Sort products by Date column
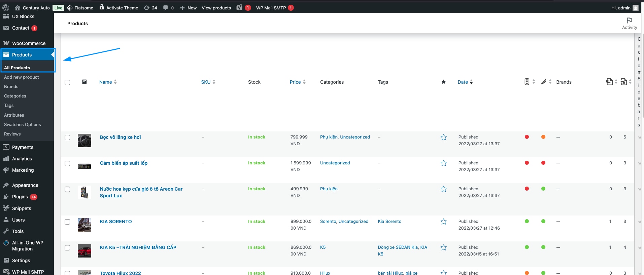Screen dimensions: 644x275 point(465,82)
